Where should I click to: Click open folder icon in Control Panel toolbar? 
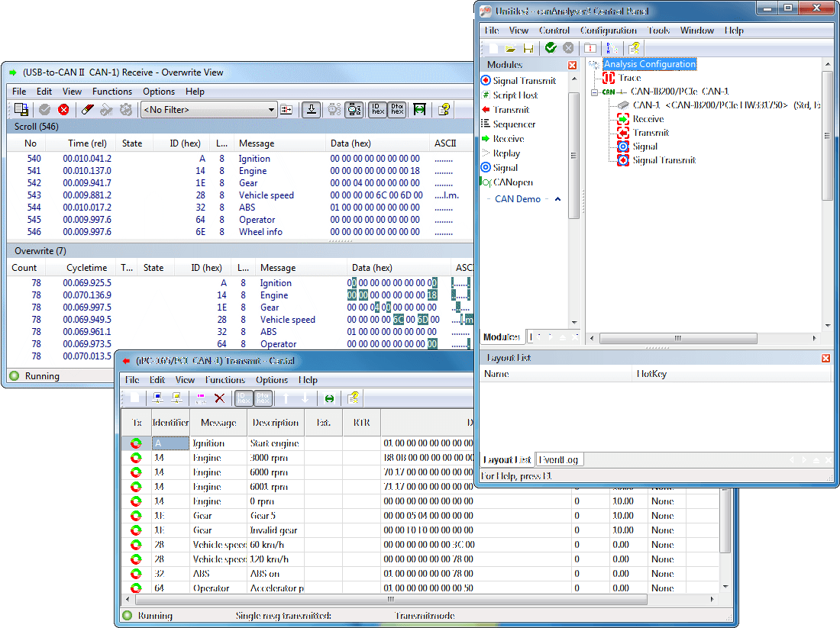(510, 48)
